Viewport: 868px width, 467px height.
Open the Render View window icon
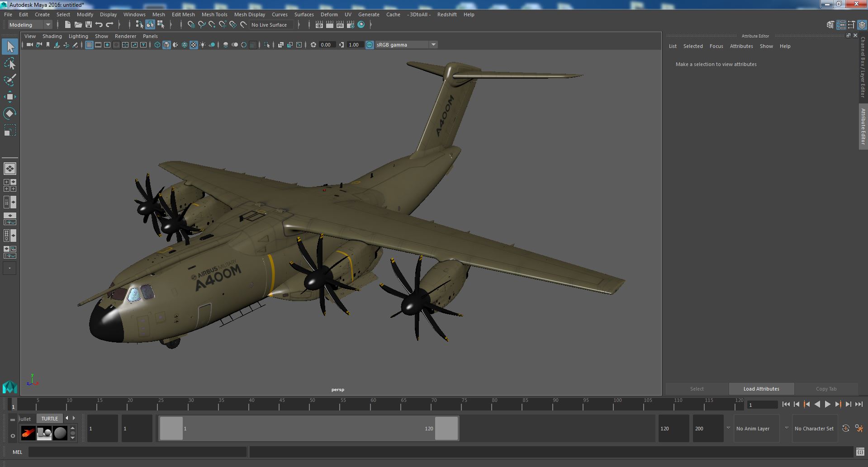point(319,25)
